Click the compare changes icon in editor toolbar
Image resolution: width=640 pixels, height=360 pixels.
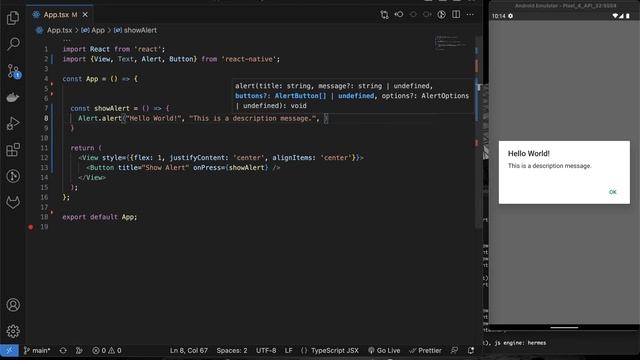(x=384, y=15)
